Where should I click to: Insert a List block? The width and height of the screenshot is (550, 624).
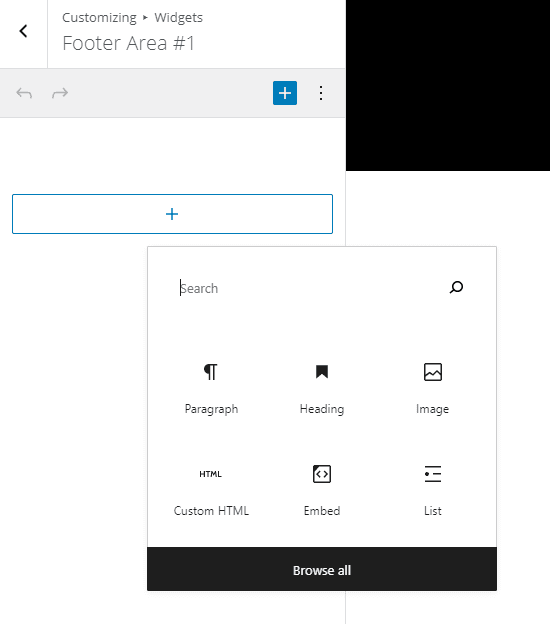point(433,489)
